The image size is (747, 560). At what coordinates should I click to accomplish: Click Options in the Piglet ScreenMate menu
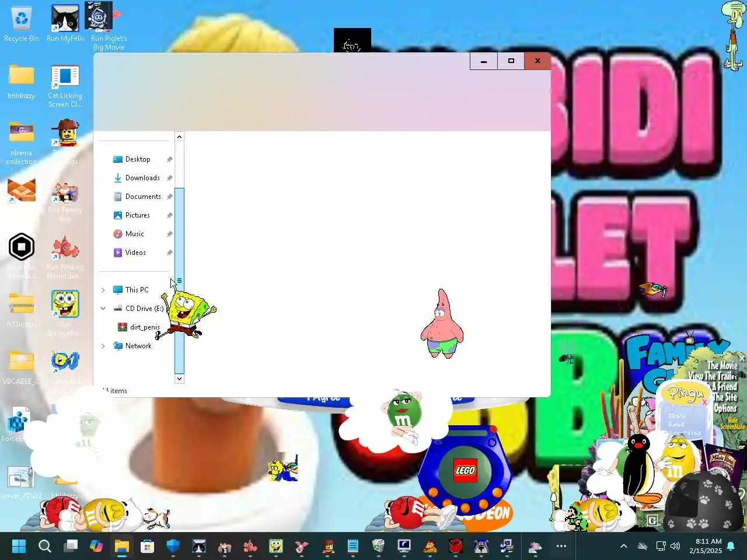click(725, 408)
